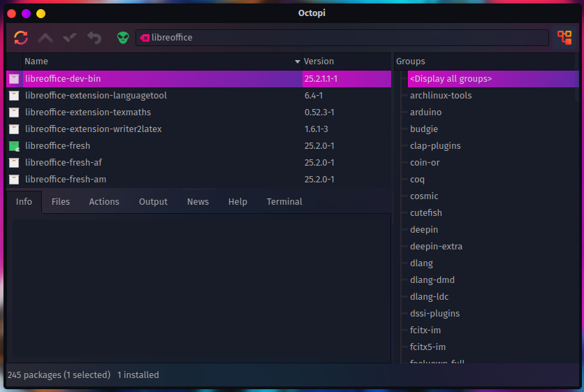584x392 pixels.
Task: Click the system upgrade up-arrow icon
Action: pyautogui.click(x=45, y=38)
